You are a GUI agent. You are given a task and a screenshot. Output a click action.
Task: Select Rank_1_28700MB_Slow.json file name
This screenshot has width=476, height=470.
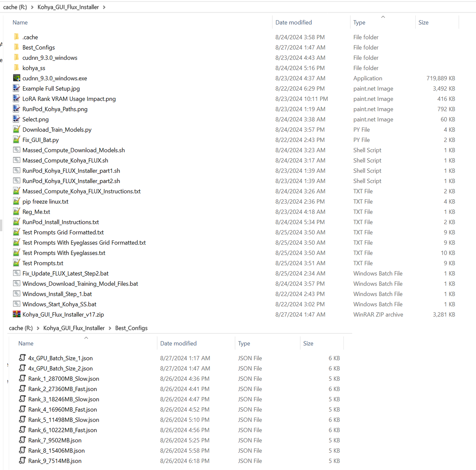64,379
